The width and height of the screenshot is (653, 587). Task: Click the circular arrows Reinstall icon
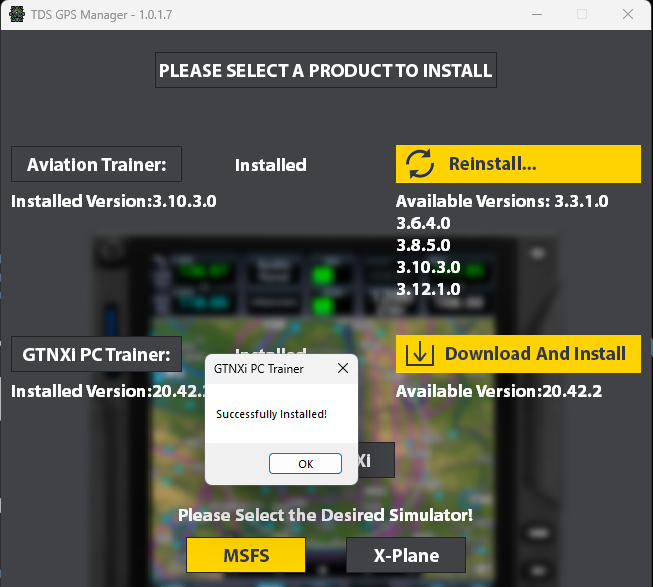tap(420, 164)
